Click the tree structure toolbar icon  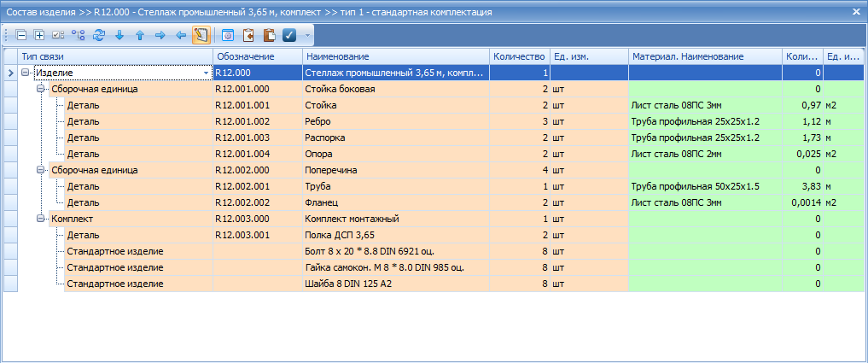click(x=78, y=36)
